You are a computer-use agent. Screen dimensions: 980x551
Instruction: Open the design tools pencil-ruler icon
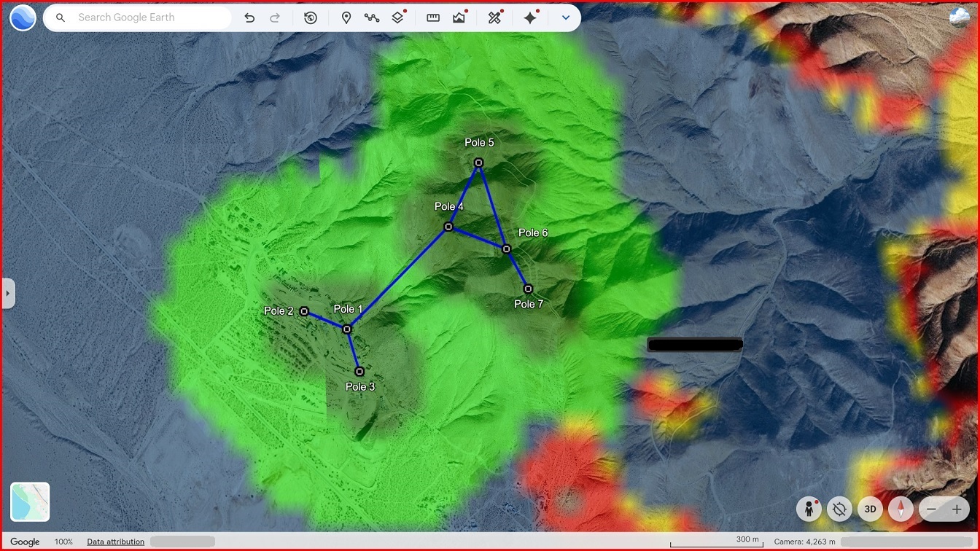pyautogui.click(x=495, y=17)
